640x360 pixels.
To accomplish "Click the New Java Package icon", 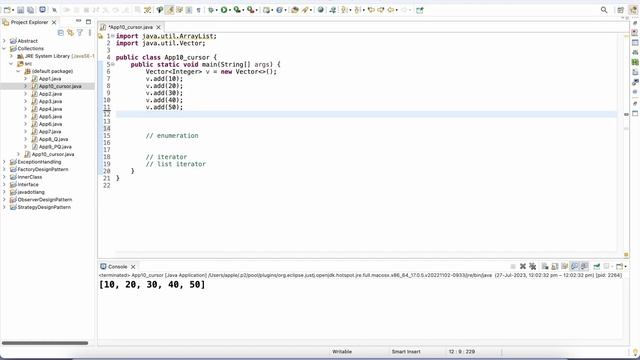I will pyautogui.click(x=266, y=10).
